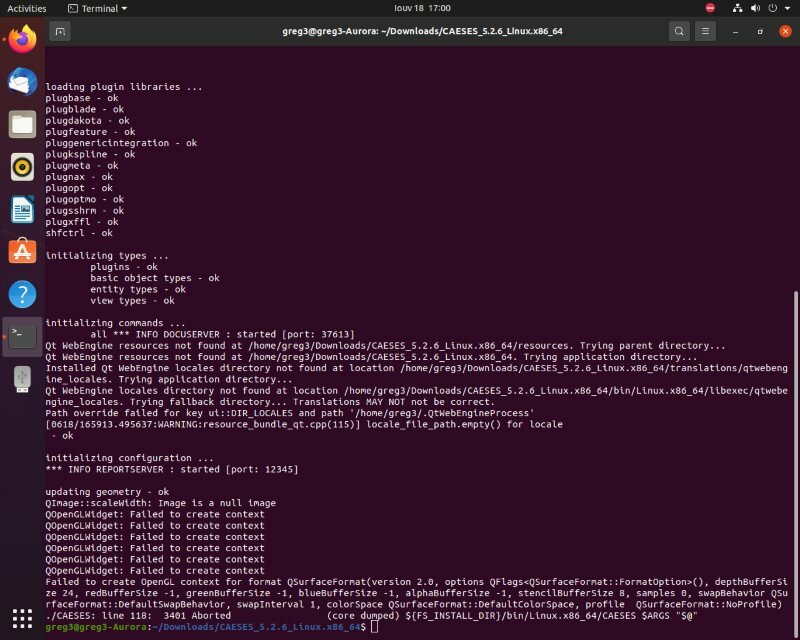Screen dimensions: 800x640
Task: Click the terminal prompt cursor
Action: click(374, 627)
